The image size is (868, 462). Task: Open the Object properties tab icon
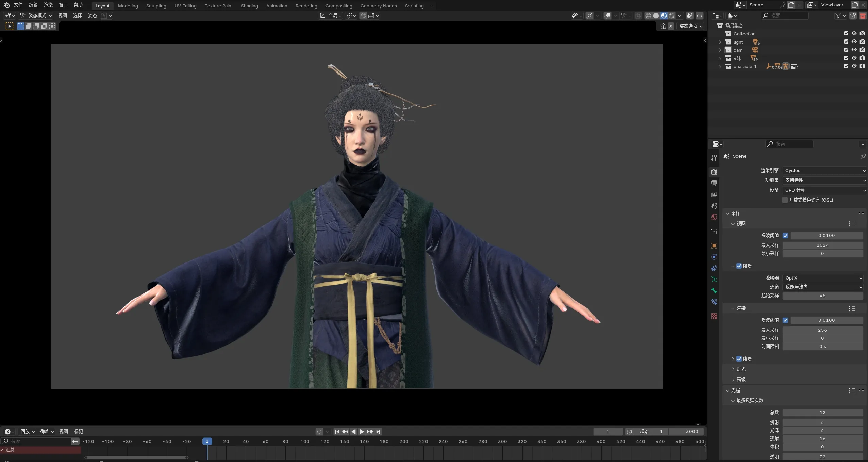pyautogui.click(x=714, y=245)
